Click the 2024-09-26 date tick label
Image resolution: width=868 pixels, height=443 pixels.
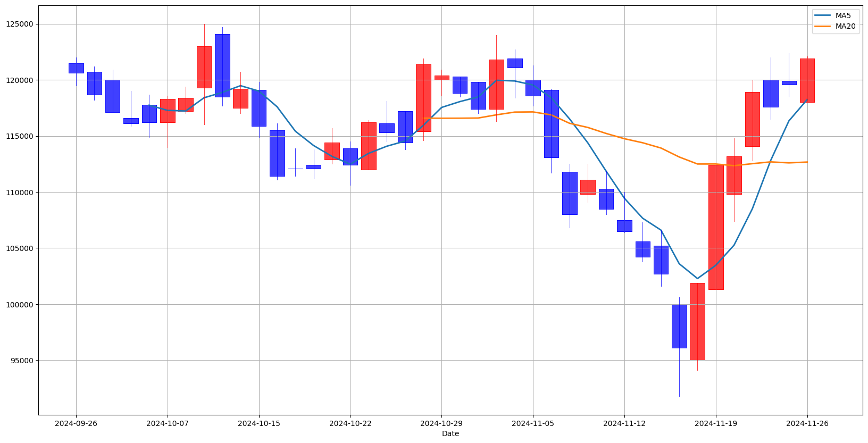[x=76, y=423]
